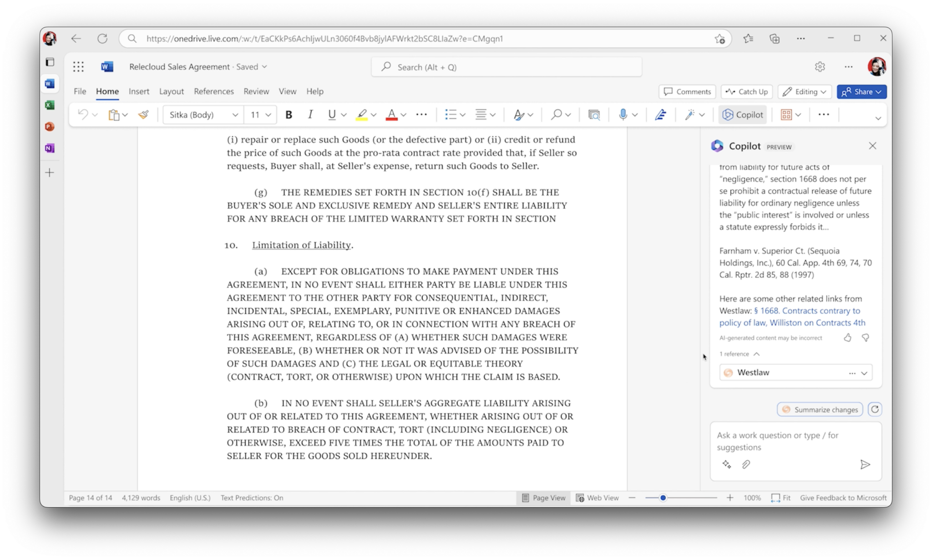Screen dimensions: 932x560
Task: Click the bullet list icon
Action: [x=451, y=115]
